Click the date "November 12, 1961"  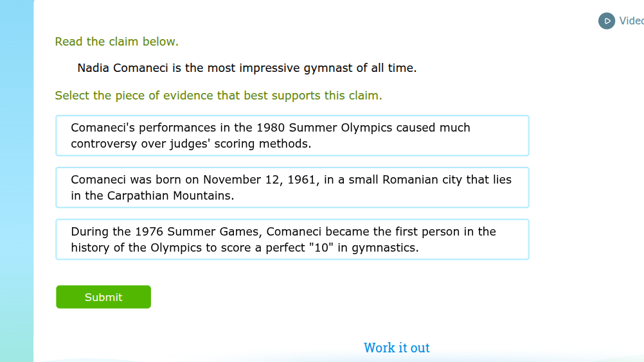coord(260,180)
